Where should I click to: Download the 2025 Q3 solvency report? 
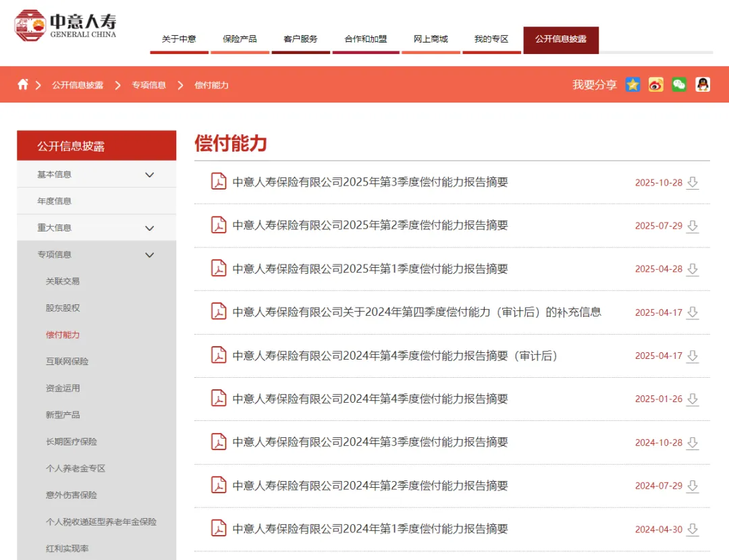(692, 183)
